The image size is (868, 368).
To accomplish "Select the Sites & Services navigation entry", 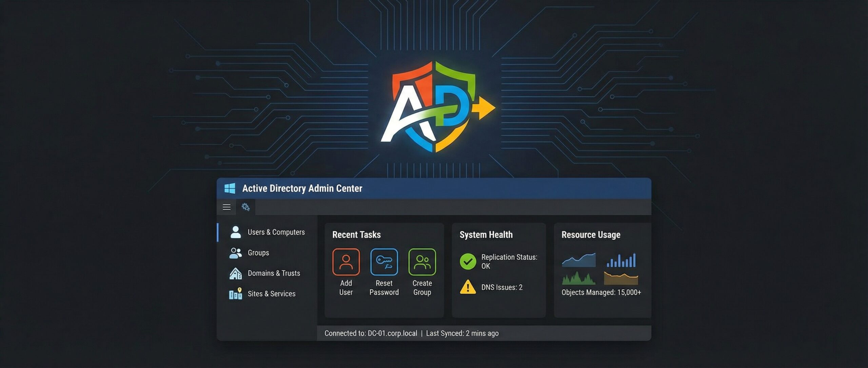I will (x=272, y=294).
